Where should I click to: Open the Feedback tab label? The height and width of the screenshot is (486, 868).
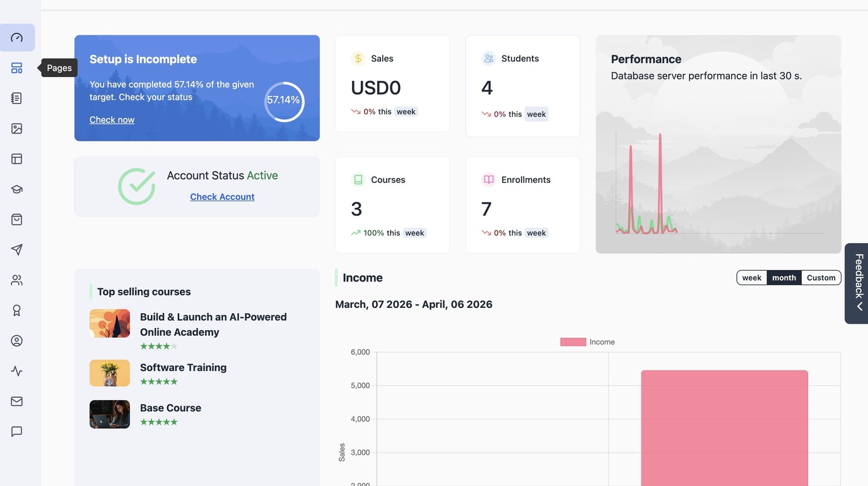pyautogui.click(x=859, y=276)
